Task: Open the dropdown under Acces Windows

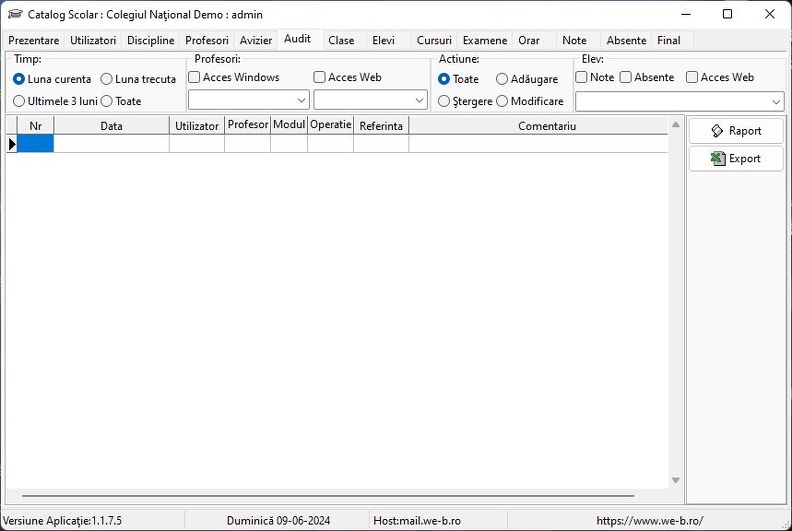Action: pyautogui.click(x=249, y=100)
